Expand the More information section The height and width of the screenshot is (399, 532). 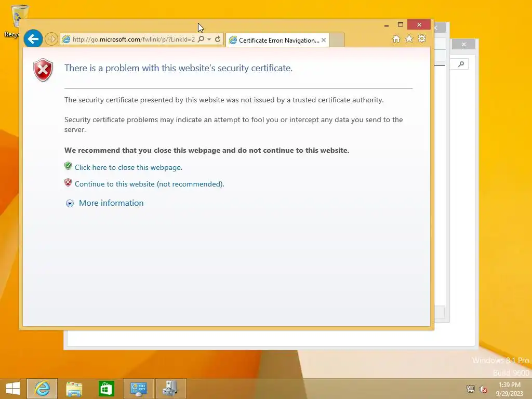tap(70, 203)
